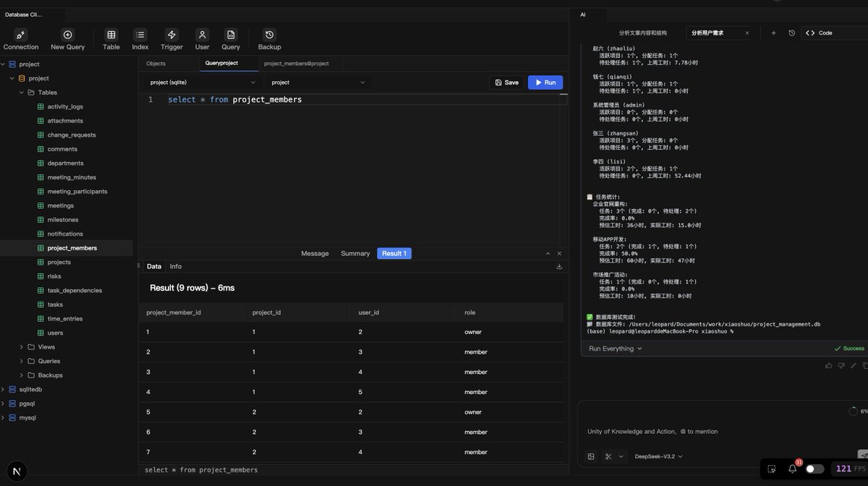Open the 'project (sqlite)' connection dropdown
This screenshot has height=486, width=868.
click(203, 82)
